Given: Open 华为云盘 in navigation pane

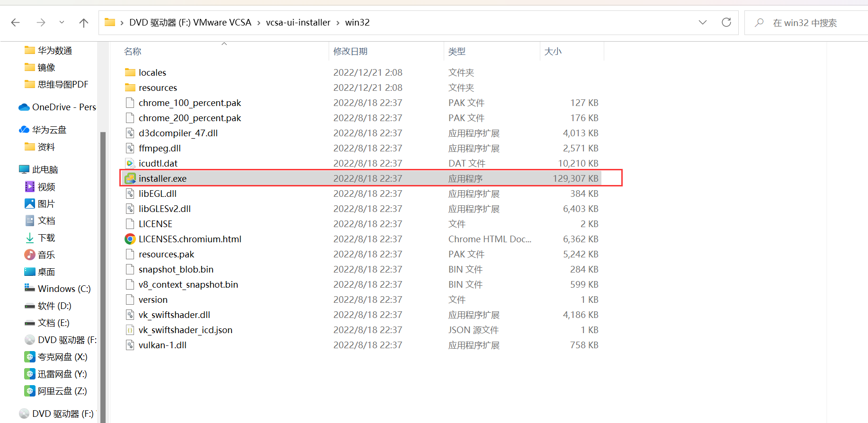Looking at the screenshot, I should pyautogui.click(x=49, y=130).
